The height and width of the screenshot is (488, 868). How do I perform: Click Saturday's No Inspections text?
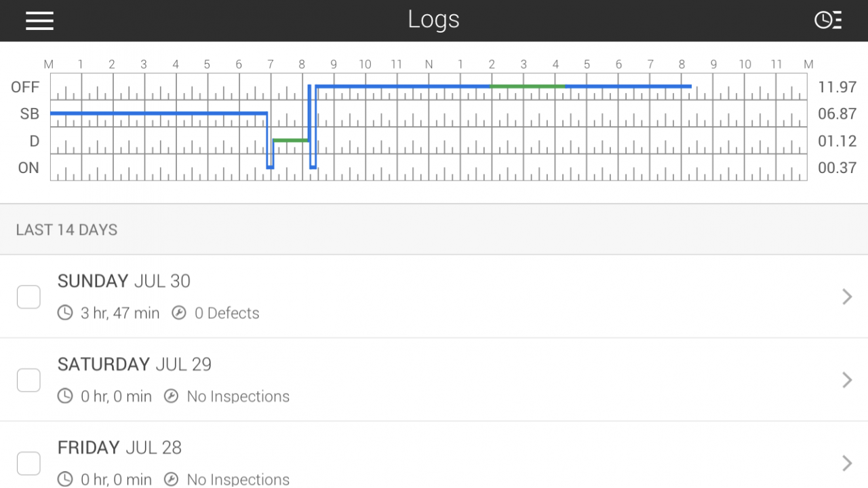[x=238, y=396]
